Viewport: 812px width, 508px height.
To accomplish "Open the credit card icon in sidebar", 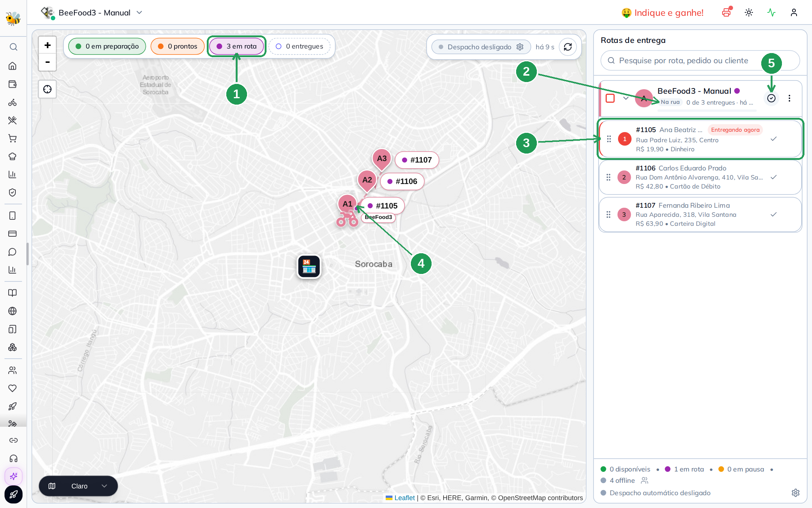I will pyautogui.click(x=12, y=234).
